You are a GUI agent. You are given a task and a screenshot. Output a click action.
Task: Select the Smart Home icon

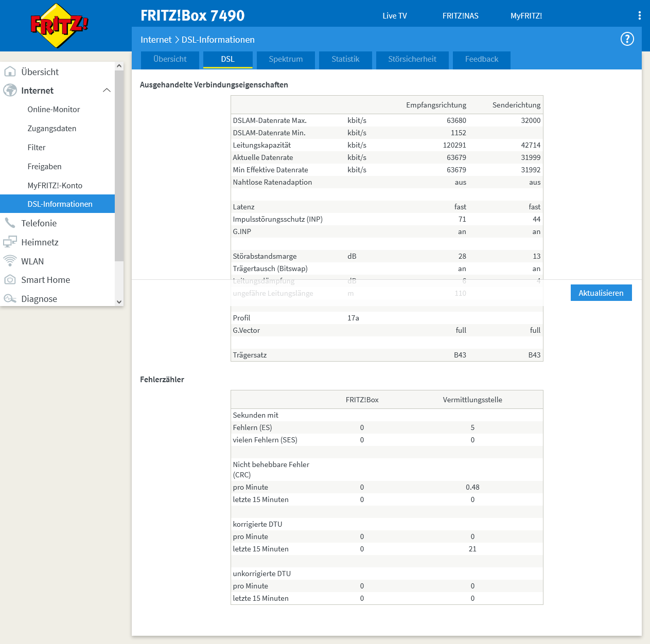click(10, 279)
